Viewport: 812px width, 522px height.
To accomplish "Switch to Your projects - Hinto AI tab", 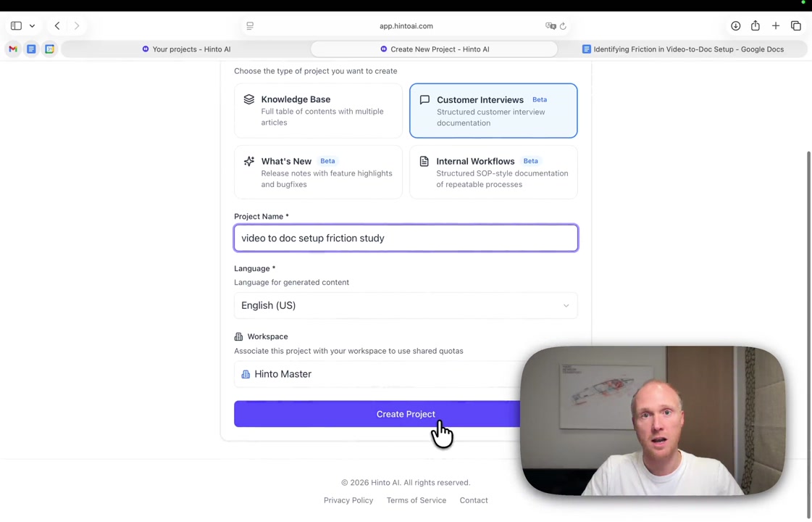I will tap(186, 49).
